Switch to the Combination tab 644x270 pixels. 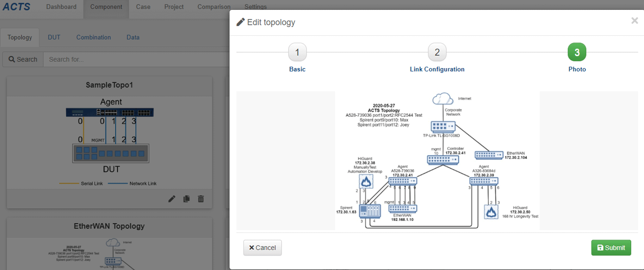click(x=93, y=37)
